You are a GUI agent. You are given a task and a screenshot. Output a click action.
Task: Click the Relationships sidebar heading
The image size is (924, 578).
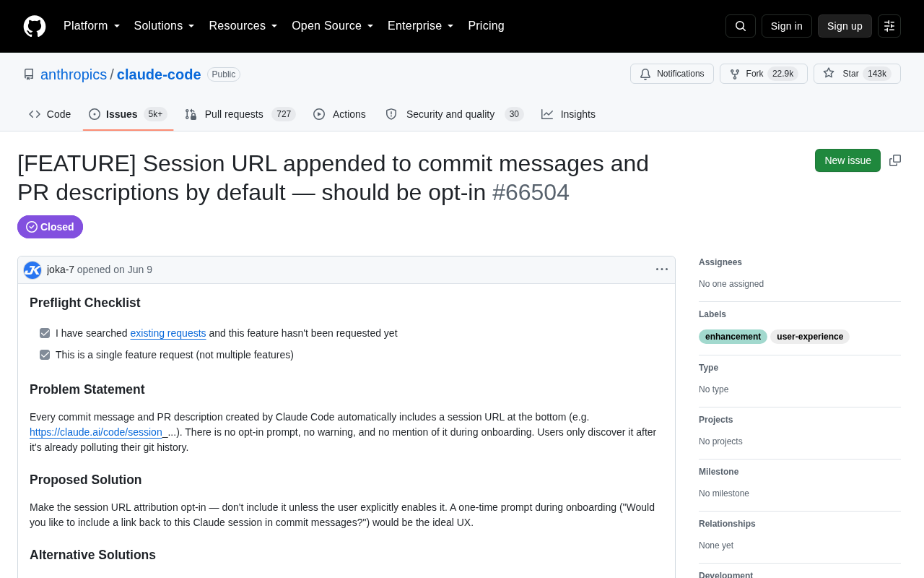(x=727, y=524)
